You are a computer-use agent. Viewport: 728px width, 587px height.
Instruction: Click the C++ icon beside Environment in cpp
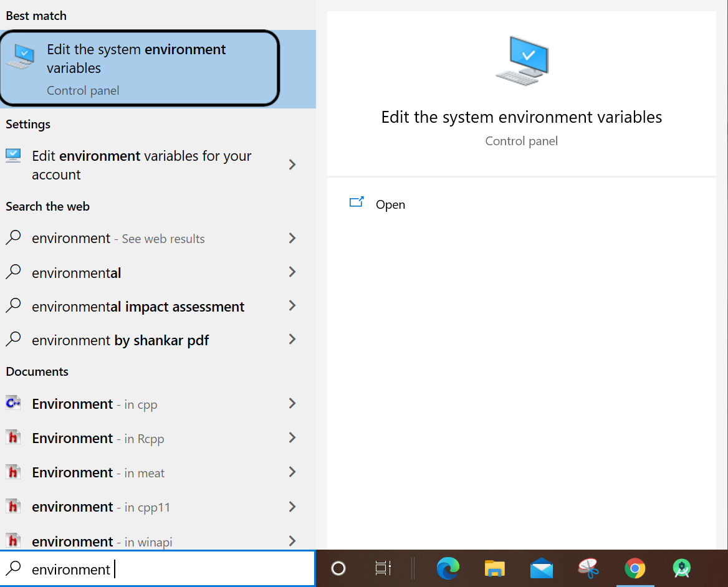click(13, 403)
